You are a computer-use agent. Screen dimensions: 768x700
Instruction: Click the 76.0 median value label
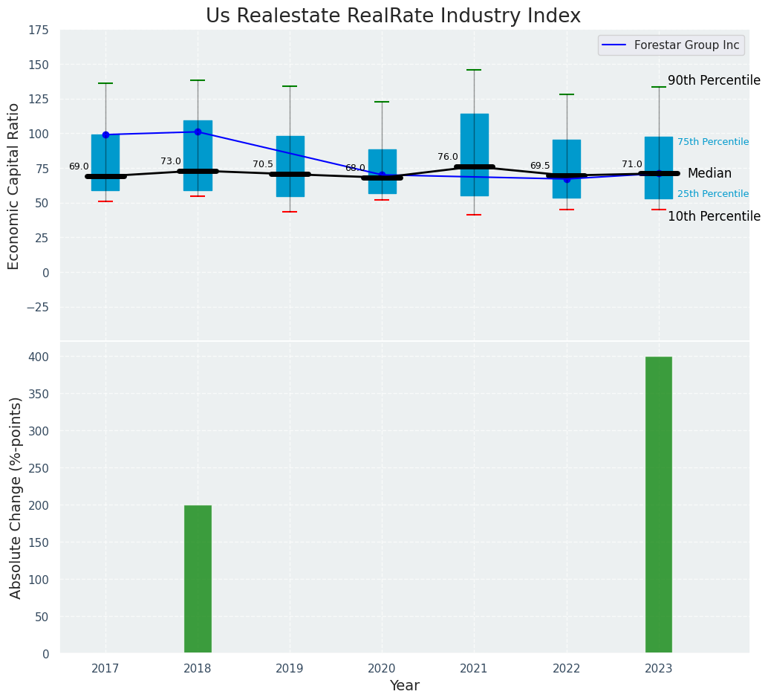tap(448, 158)
